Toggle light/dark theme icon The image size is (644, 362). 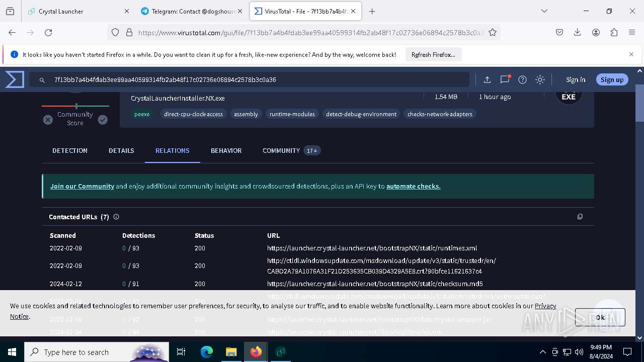[540, 79]
